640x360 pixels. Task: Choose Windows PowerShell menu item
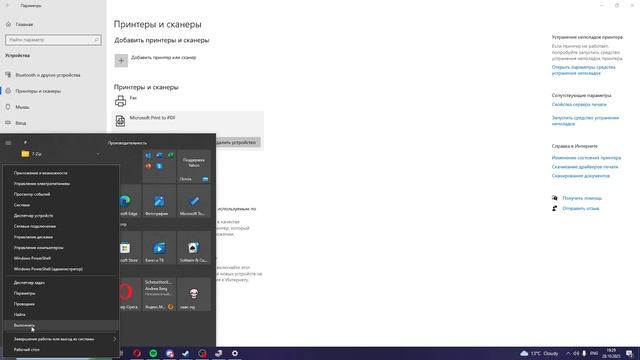pyautogui.click(x=61, y=258)
